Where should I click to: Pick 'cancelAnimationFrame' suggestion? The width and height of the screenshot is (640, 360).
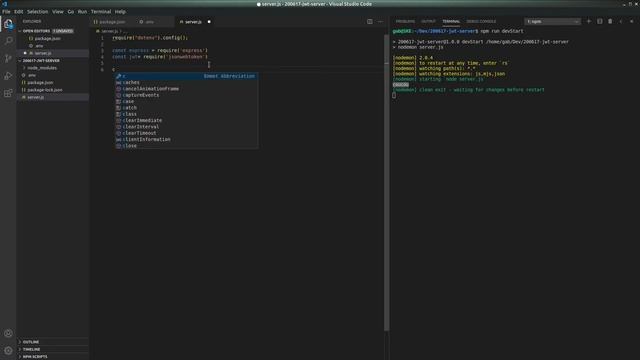(186, 89)
